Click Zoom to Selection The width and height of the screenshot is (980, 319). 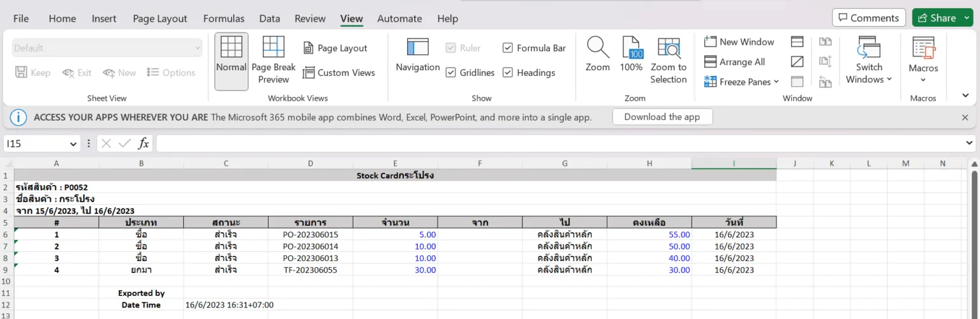click(x=668, y=61)
